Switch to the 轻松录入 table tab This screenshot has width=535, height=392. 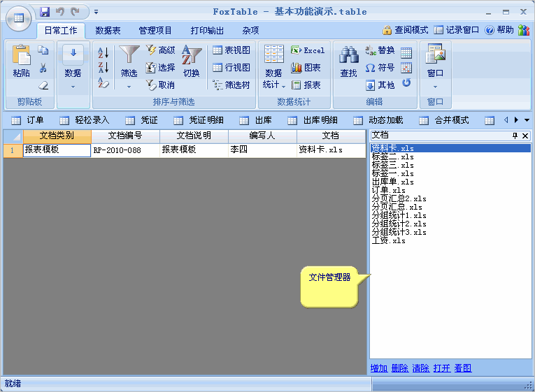click(x=85, y=120)
